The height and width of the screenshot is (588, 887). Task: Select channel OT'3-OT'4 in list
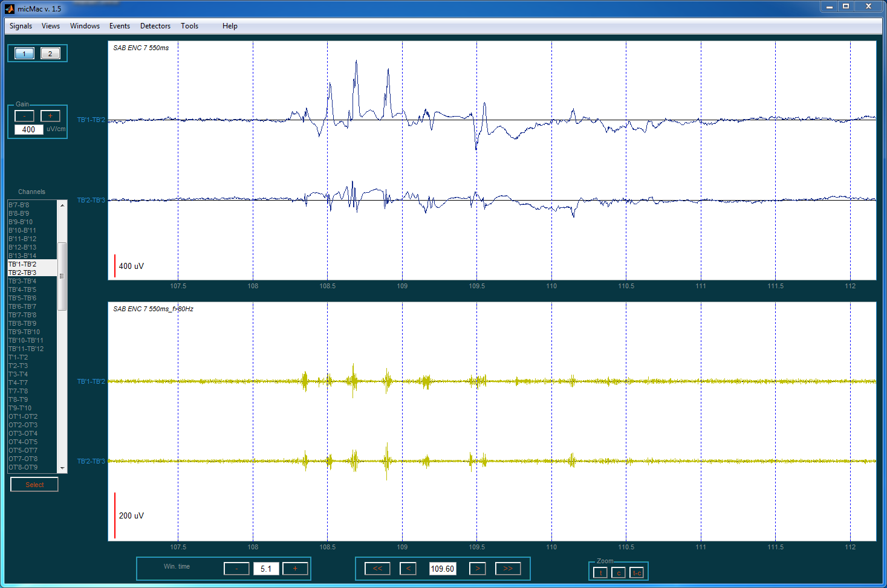[x=32, y=433]
